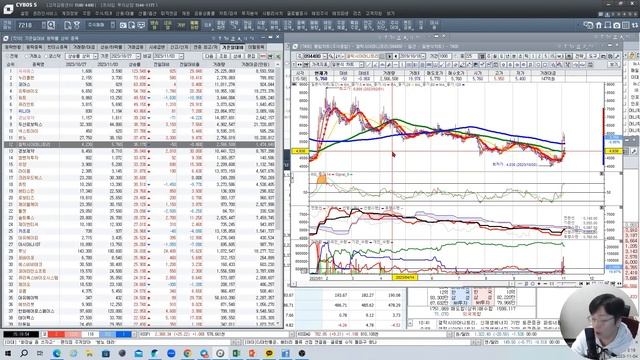
Task: Click the camera capture icon in main toolbar
Action: click(x=123, y=25)
